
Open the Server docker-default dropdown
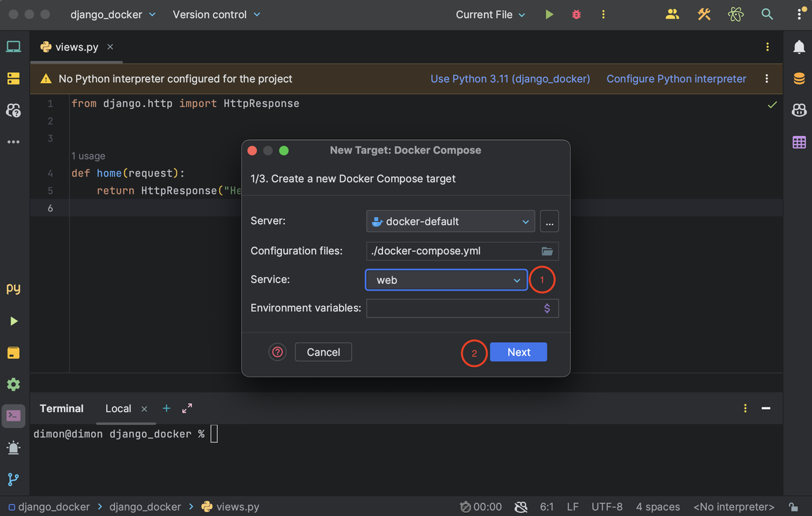click(x=451, y=221)
